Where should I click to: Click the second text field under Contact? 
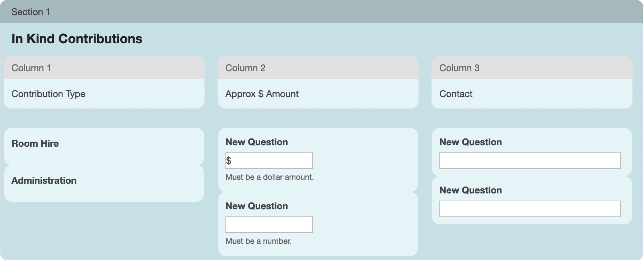click(530, 209)
